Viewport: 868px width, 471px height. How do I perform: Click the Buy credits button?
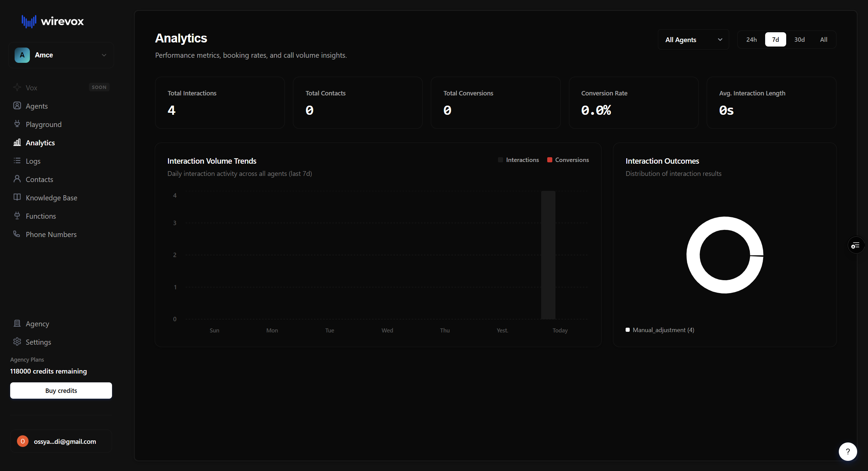61,391
